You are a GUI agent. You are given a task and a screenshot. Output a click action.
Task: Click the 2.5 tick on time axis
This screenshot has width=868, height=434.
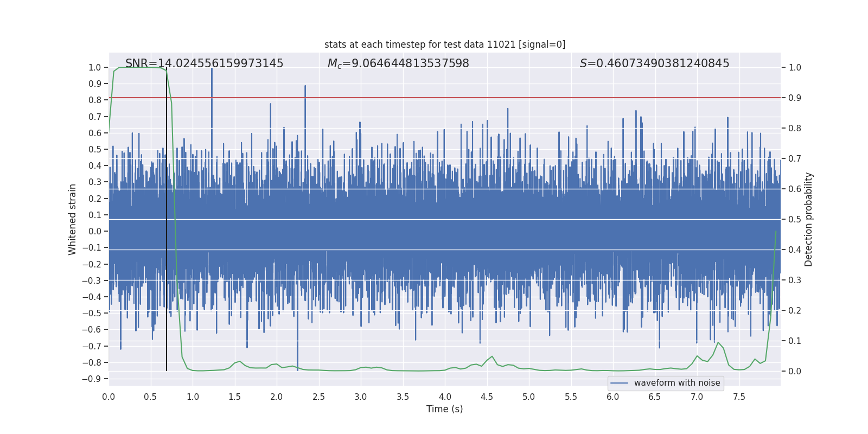(x=318, y=397)
